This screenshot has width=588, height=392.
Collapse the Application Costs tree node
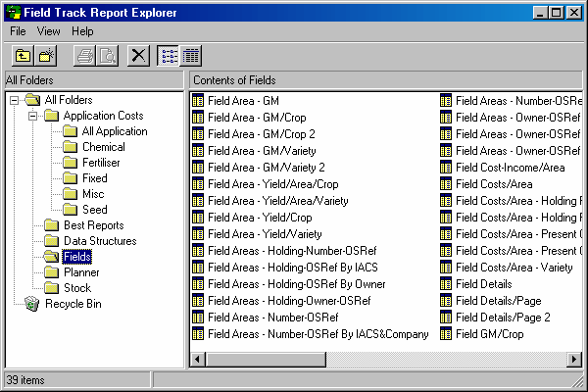tap(33, 116)
